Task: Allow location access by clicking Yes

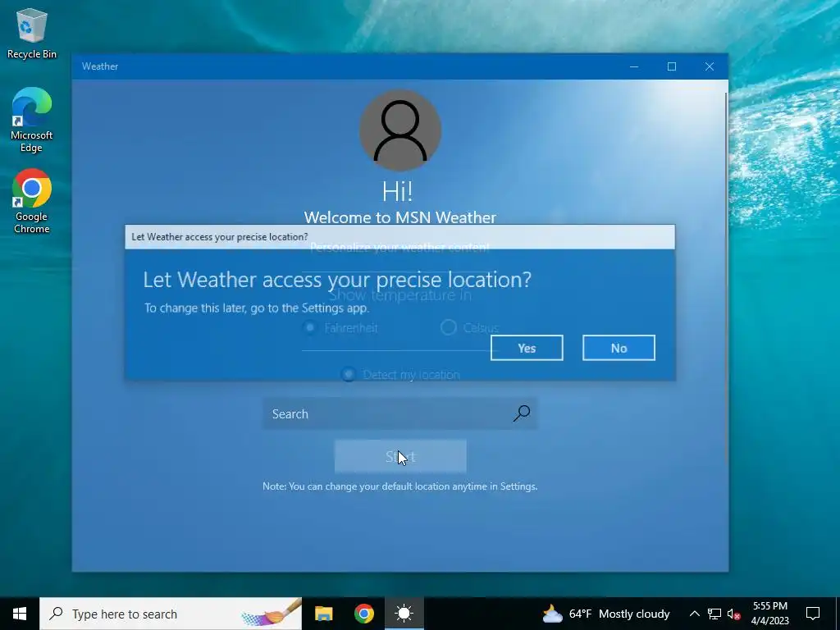Action: coord(527,348)
